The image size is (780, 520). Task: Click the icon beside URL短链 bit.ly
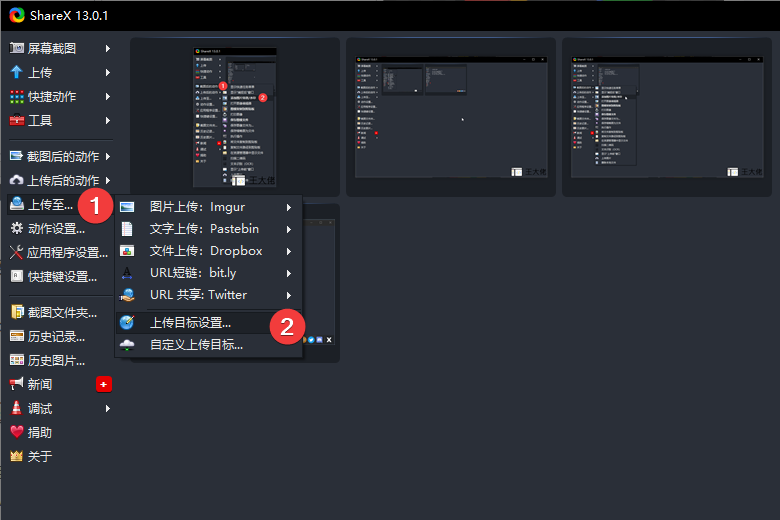click(127, 273)
